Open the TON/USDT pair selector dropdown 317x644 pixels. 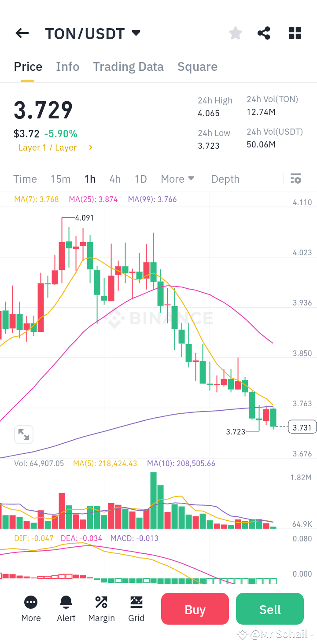click(x=136, y=33)
